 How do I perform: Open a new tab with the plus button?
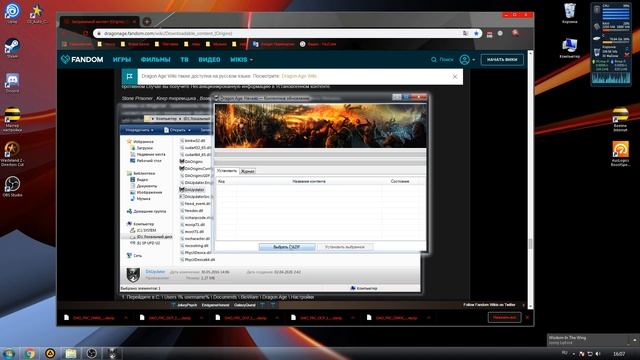(x=147, y=21)
